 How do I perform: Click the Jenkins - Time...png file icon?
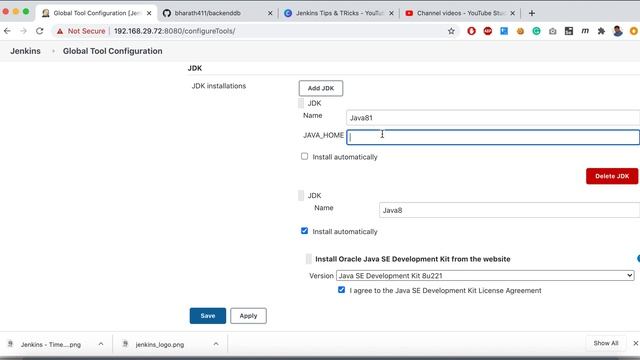point(11,344)
